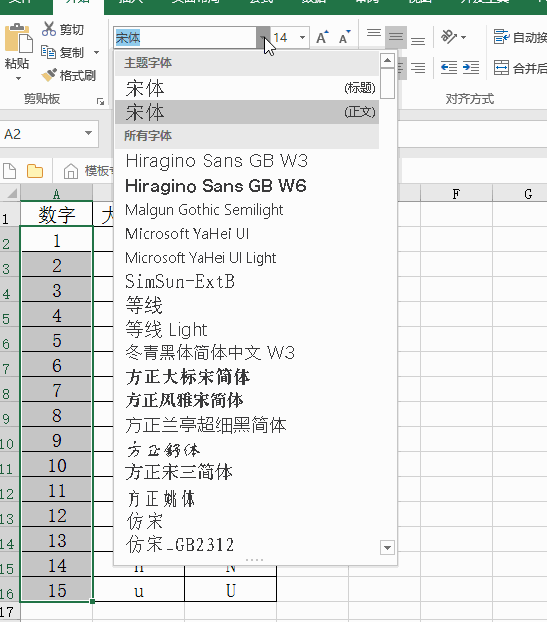Image resolution: width=547 pixels, height=622 pixels.
Task: Click the font list scrollbar thumb
Action: click(x=387, y=83)
